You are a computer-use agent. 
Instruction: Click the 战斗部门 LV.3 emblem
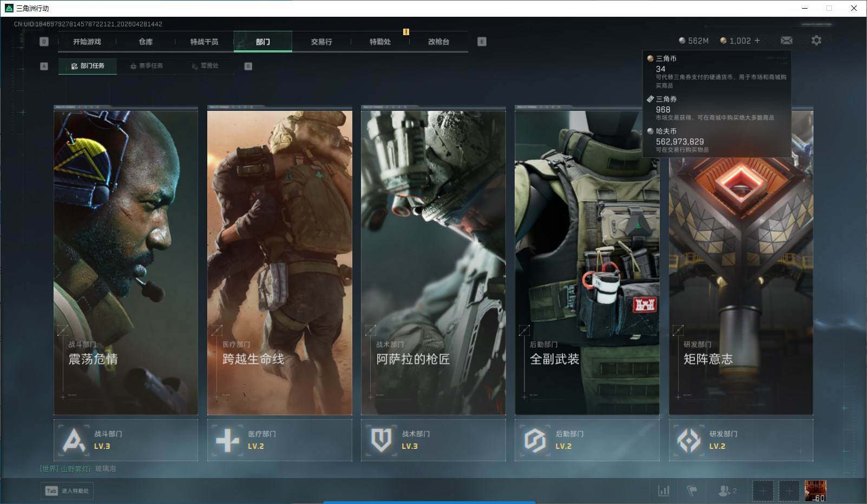coord(74,440)
